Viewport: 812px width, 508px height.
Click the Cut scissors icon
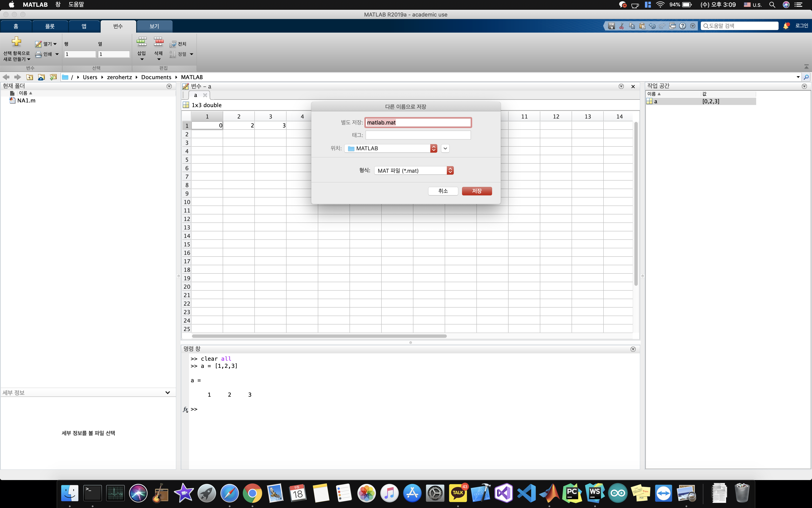pyautogui.click(x=621, y=26)
